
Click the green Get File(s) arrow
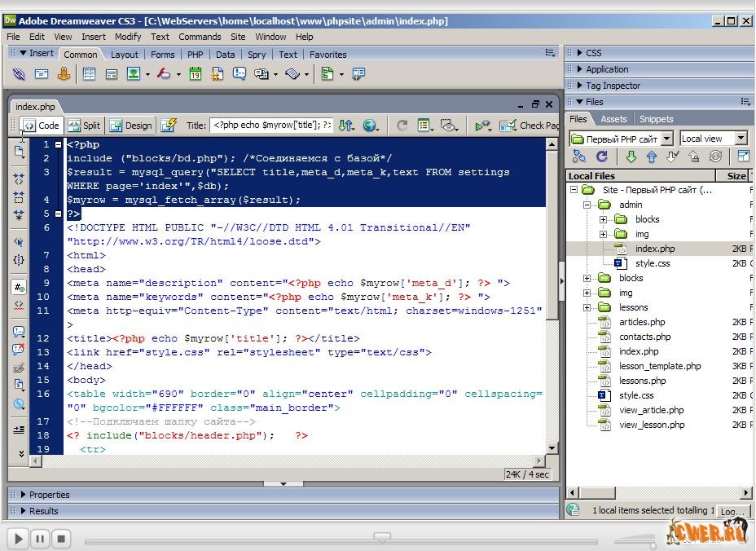(631, 156)
